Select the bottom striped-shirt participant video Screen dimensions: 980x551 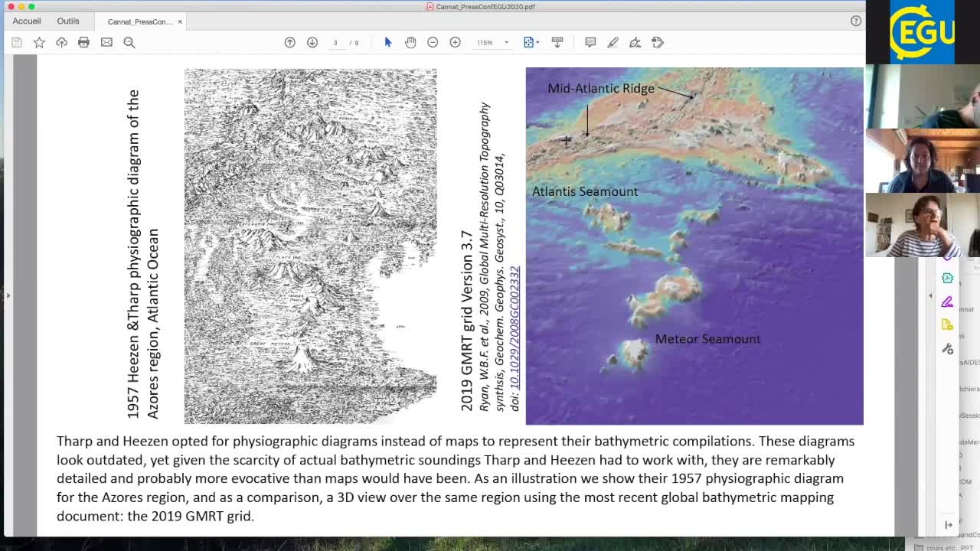pos(923,225)
